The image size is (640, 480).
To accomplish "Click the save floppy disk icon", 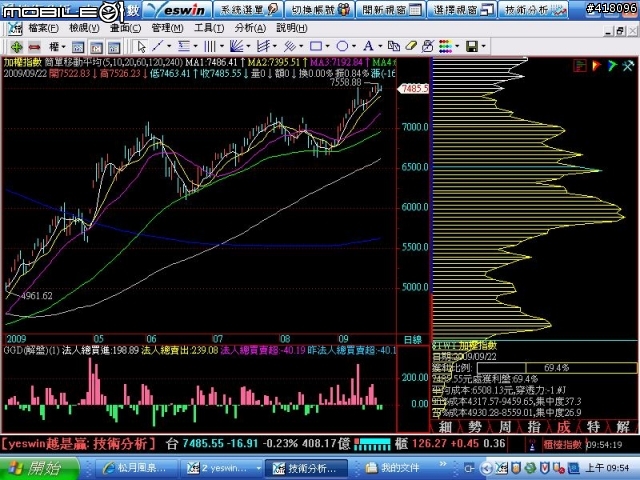I will coord(472,46).
